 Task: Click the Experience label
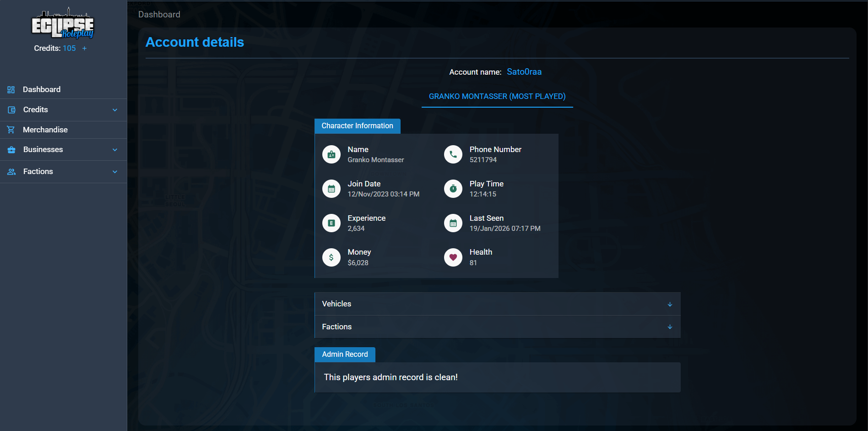(366, 218)
